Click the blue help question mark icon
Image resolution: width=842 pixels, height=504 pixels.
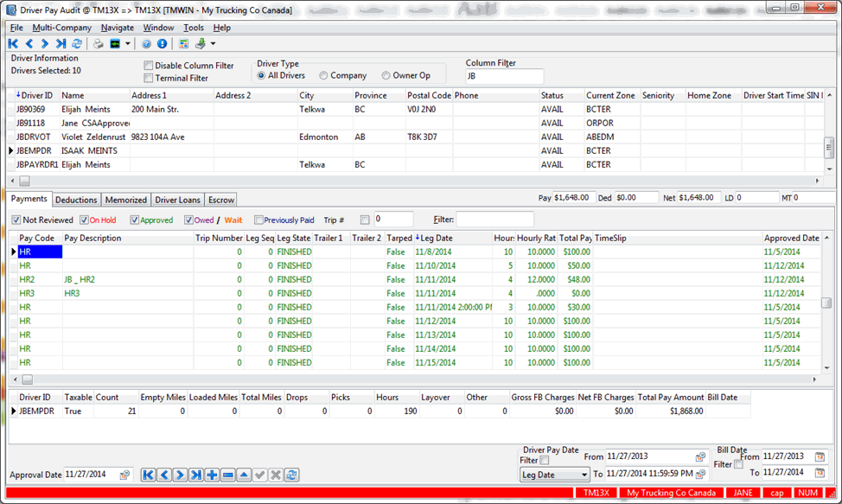(146, 43)
